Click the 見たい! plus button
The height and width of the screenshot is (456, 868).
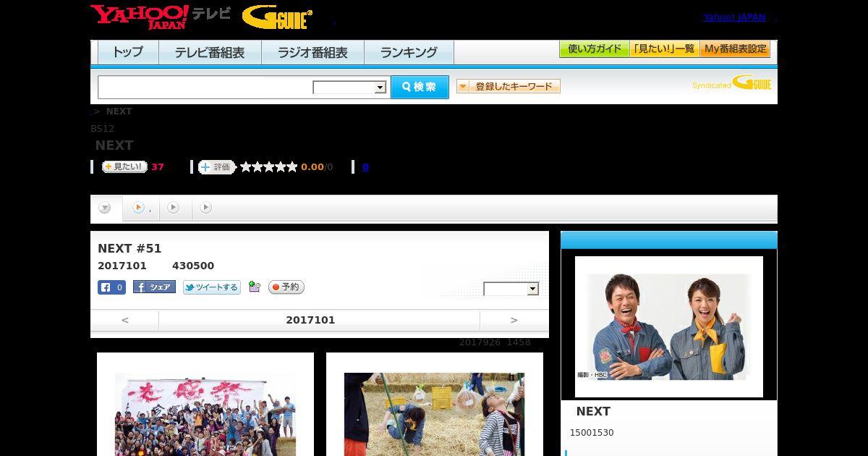(124, 166)
